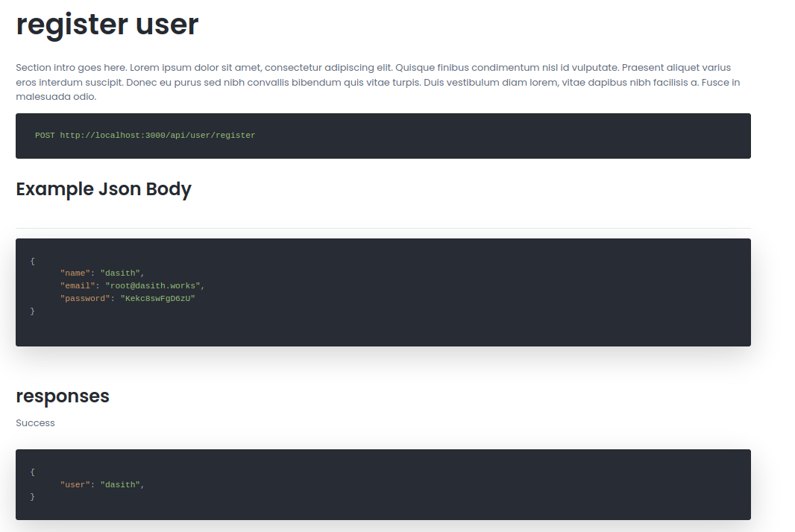Click the closing brace of the response JSON
Screen dimensions: 795x532
point(33,496)
